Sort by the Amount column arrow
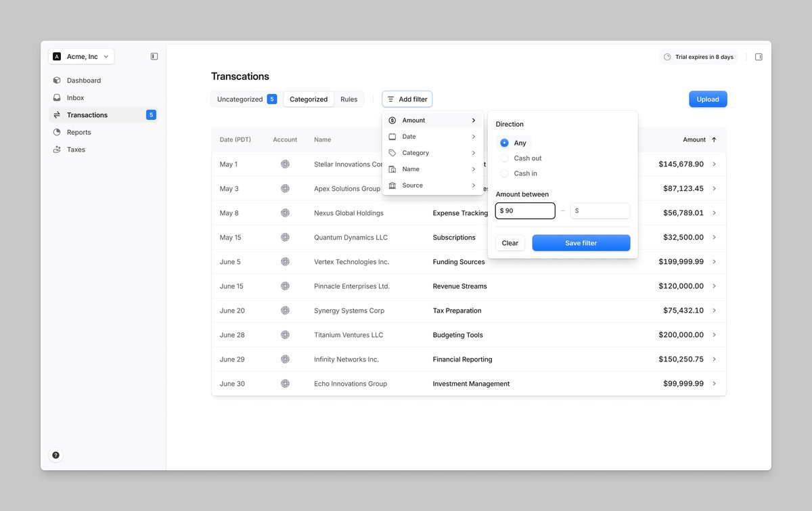 [714, 139]
